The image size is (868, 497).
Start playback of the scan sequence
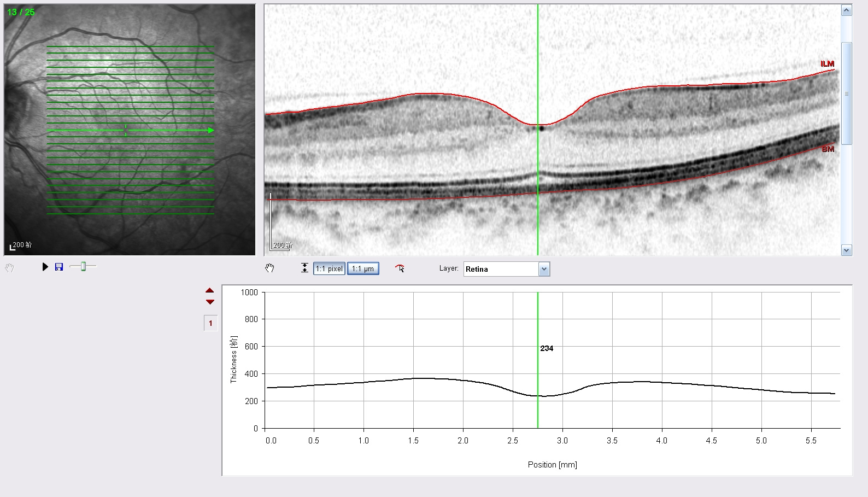45,267
